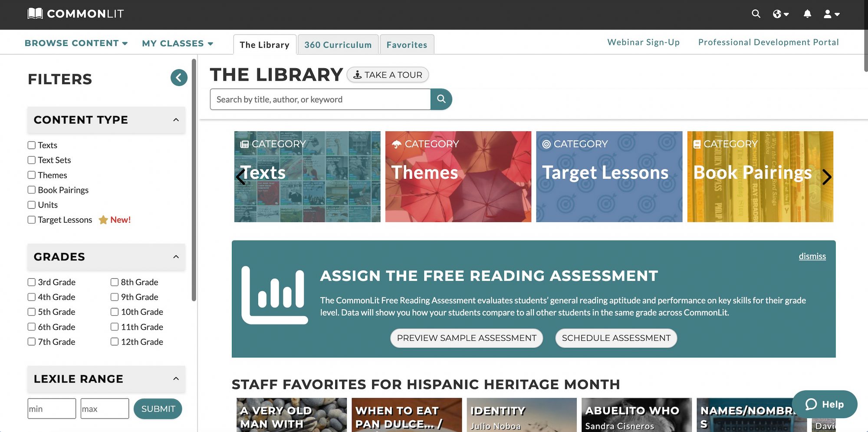
Task: Open the Identity by Julio Noboa card
Action: (522, 415)
